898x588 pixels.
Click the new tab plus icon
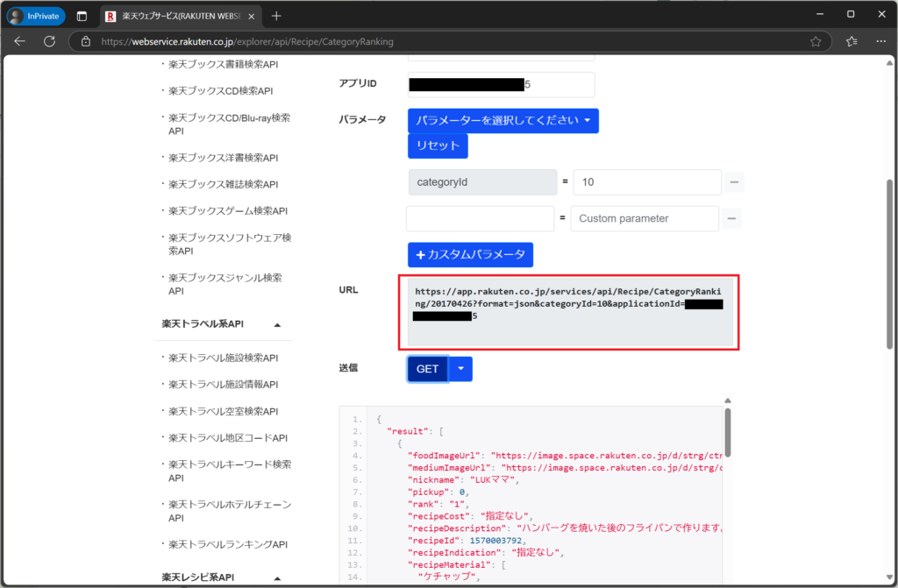276,16
